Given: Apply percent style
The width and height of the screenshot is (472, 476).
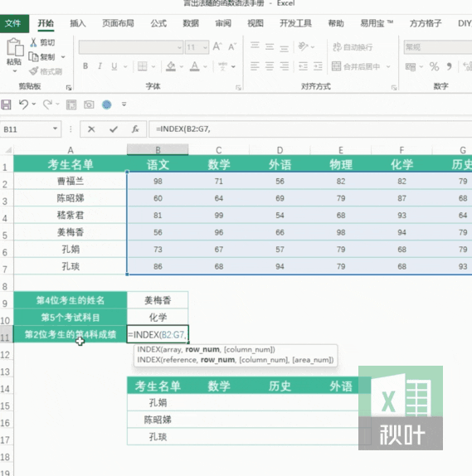Looking at the screenshot, I should click(434, 66).
